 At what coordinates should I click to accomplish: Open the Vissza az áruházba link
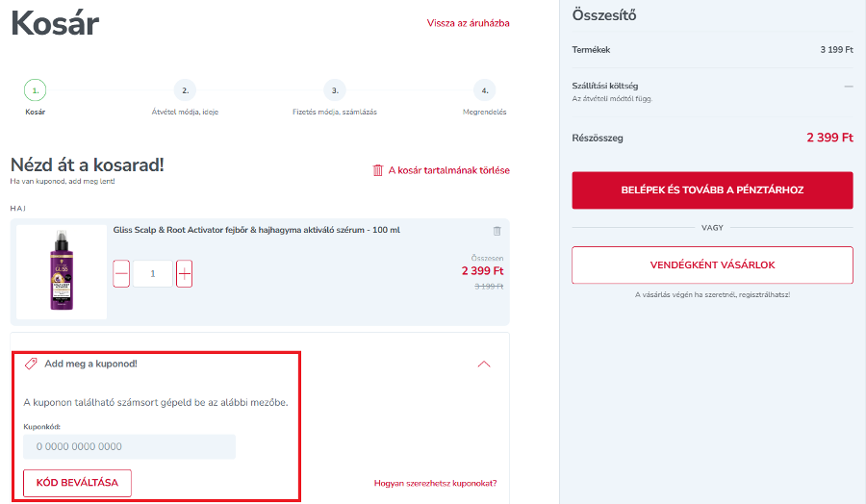pyautogui.click(x=468, y=23)
